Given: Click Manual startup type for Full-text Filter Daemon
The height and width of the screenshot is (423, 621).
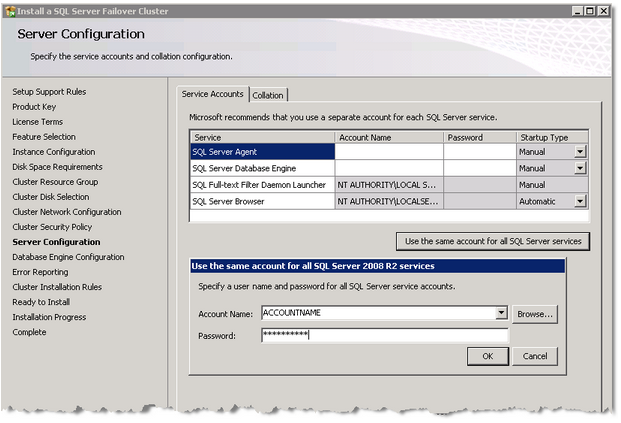Looking at the screenshot, I should point(552,185).
